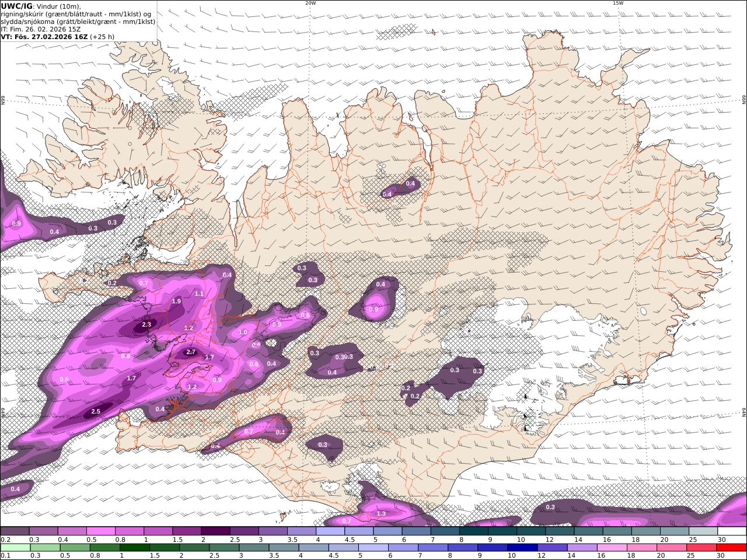The width and height of the screenshot is (747, 560).
Task: Click the '20' label on the upper legend row
Action: (x=664, y=540)
